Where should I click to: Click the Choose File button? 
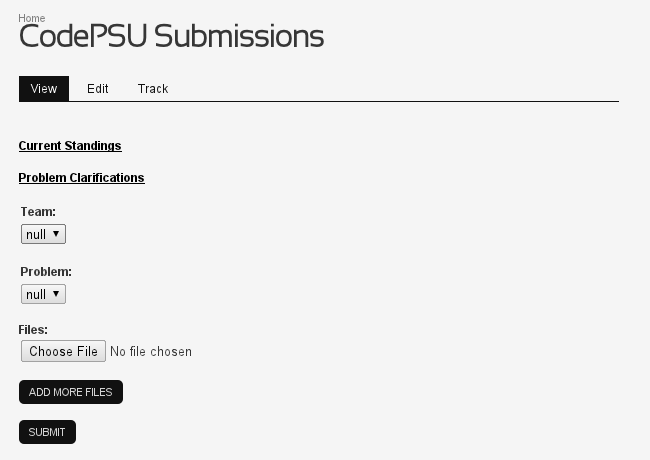coord(63,351)
